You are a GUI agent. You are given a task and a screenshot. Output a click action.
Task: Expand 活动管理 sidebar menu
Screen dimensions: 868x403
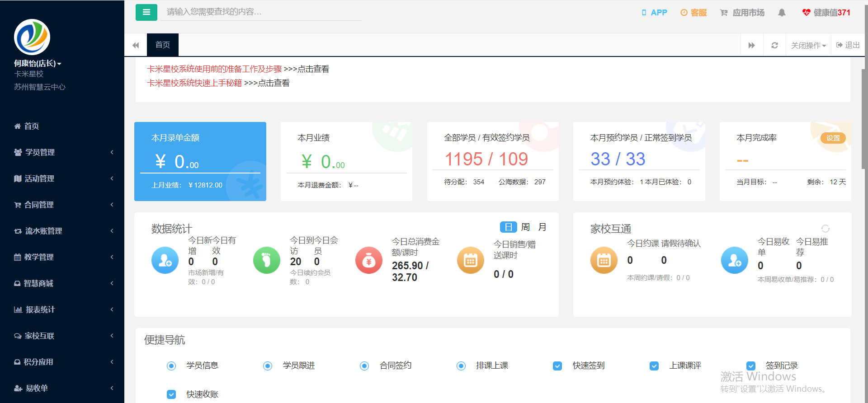point(62,178)
